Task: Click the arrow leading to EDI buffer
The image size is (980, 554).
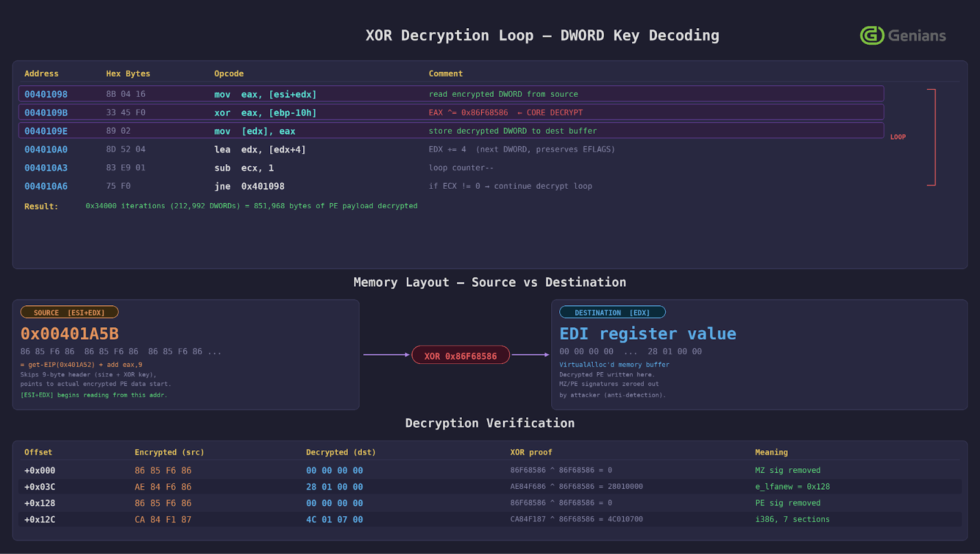Action: click(x=530, y=354)
